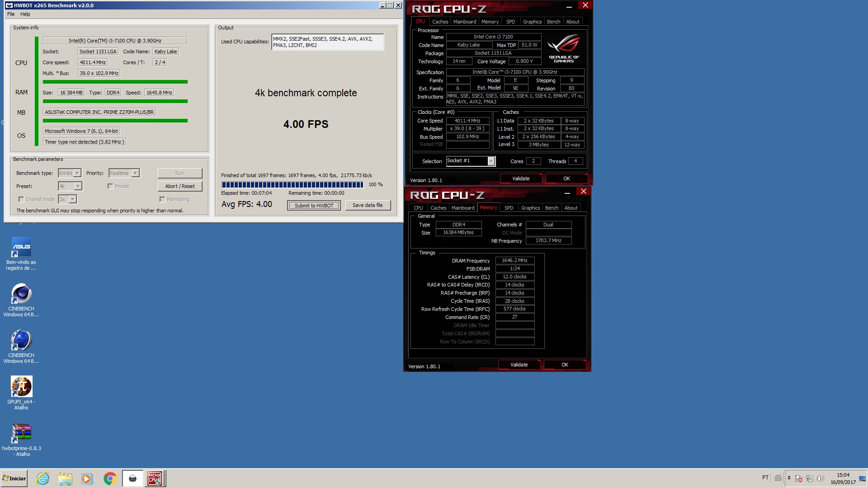
Task: Open the volume speaker tray icon
Action: point(821,479)
